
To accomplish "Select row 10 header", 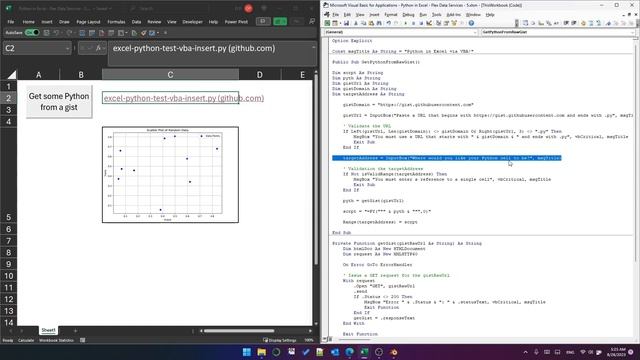I will pyautogui.click(x=9, y=276).
